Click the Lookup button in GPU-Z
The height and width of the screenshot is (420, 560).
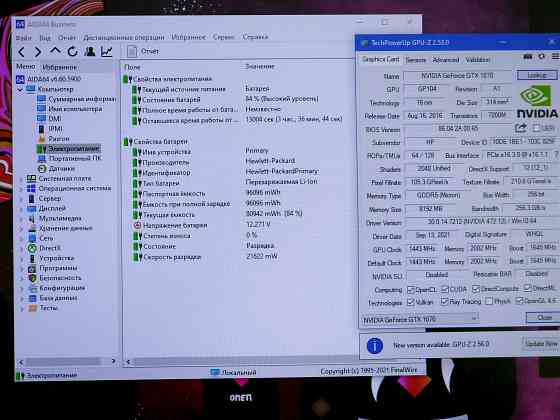[537, 75]
